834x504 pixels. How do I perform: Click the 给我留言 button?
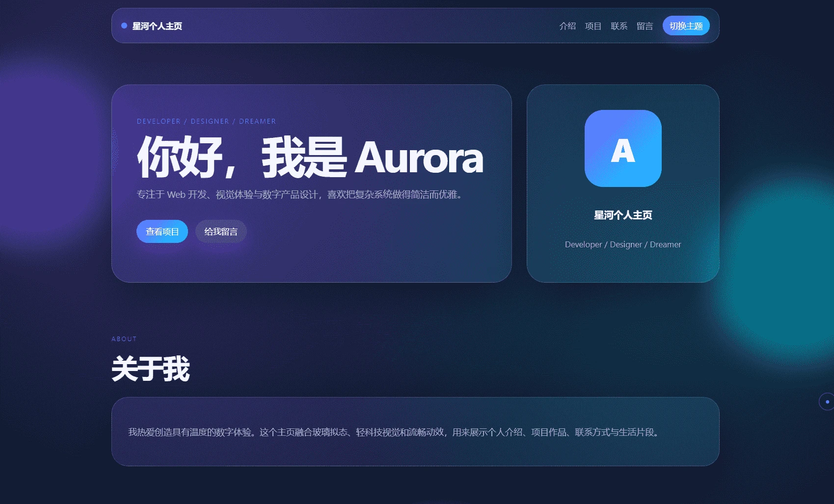point(221,231)
